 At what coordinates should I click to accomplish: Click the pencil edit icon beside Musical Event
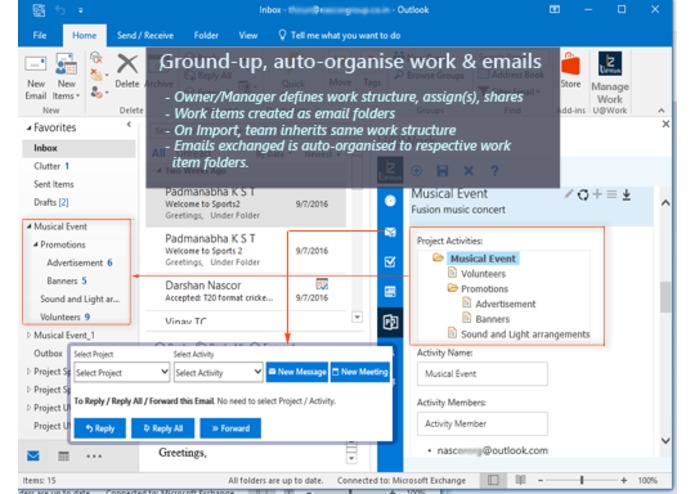[568, 194]
